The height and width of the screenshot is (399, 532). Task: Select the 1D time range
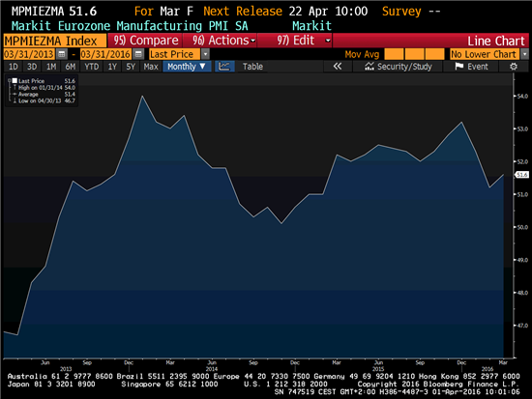coord(14,67)
